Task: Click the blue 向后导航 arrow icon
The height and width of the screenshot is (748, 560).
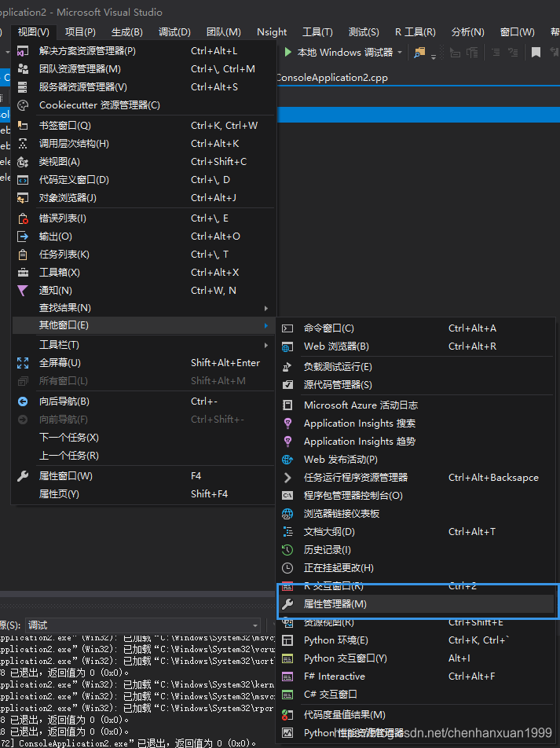Action: (23, 401)
